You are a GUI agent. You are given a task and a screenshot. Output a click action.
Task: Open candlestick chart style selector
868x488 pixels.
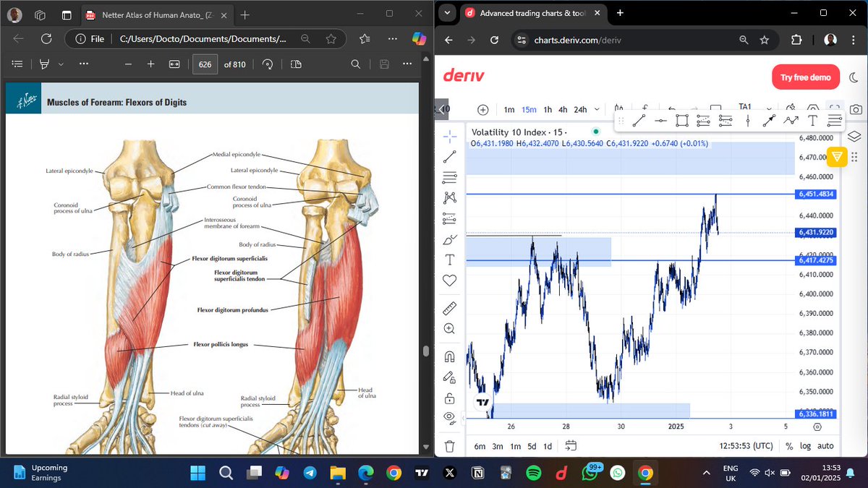[618, 109]
